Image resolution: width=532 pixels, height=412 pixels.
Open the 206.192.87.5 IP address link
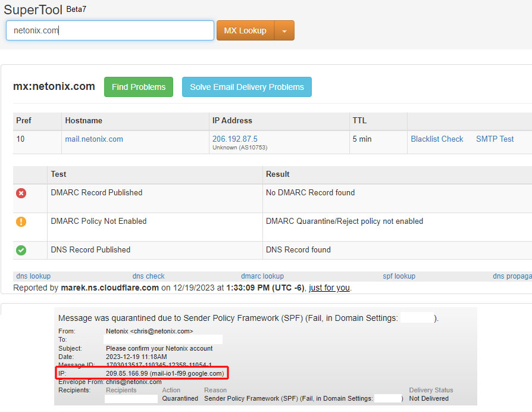(x=235, y=139)
